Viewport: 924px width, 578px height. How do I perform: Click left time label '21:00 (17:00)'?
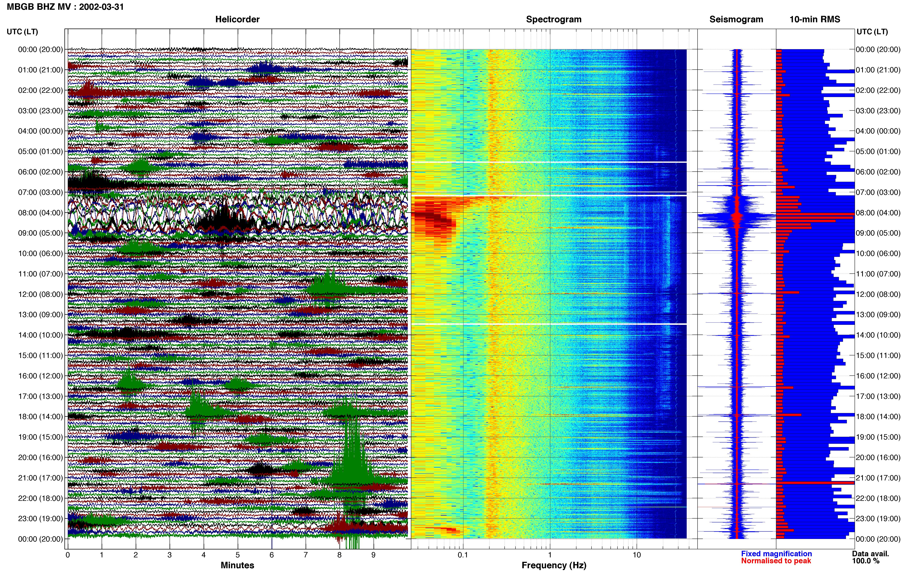point(41,478)
